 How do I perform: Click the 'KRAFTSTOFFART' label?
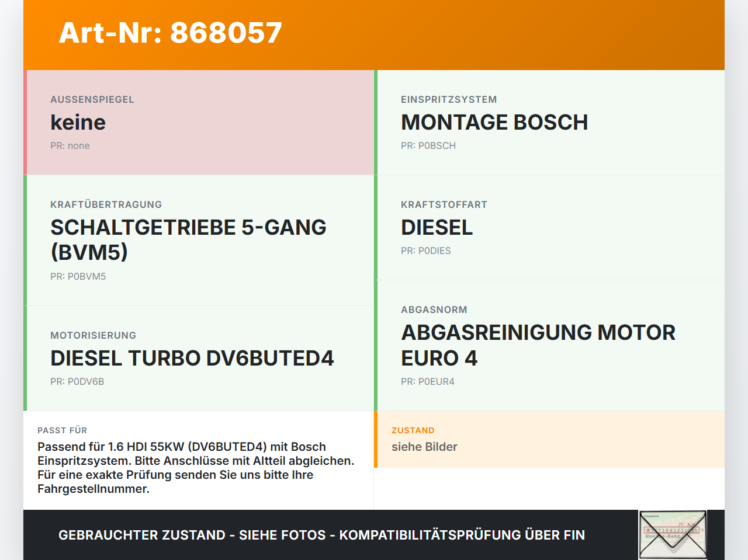click(x=444, y=204)
